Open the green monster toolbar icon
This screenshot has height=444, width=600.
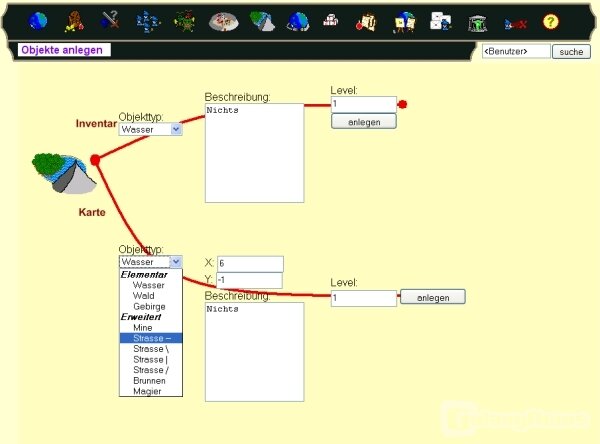[184, 21]
